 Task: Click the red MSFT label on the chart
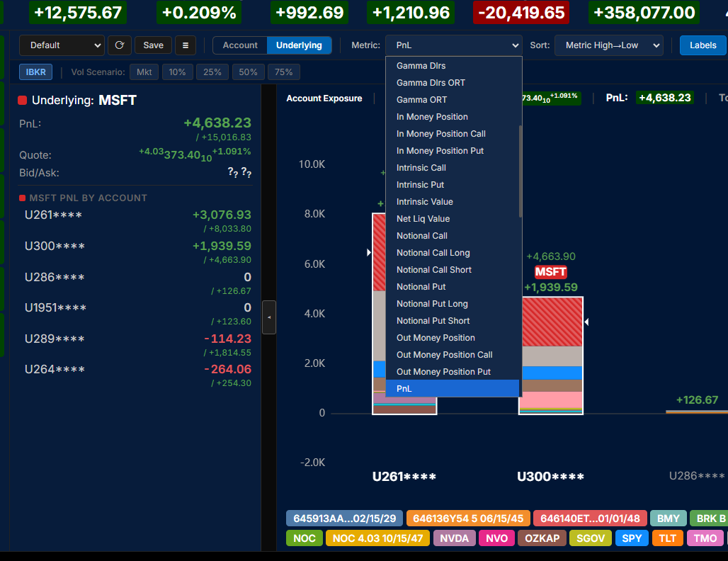click(x=550, y=271)
